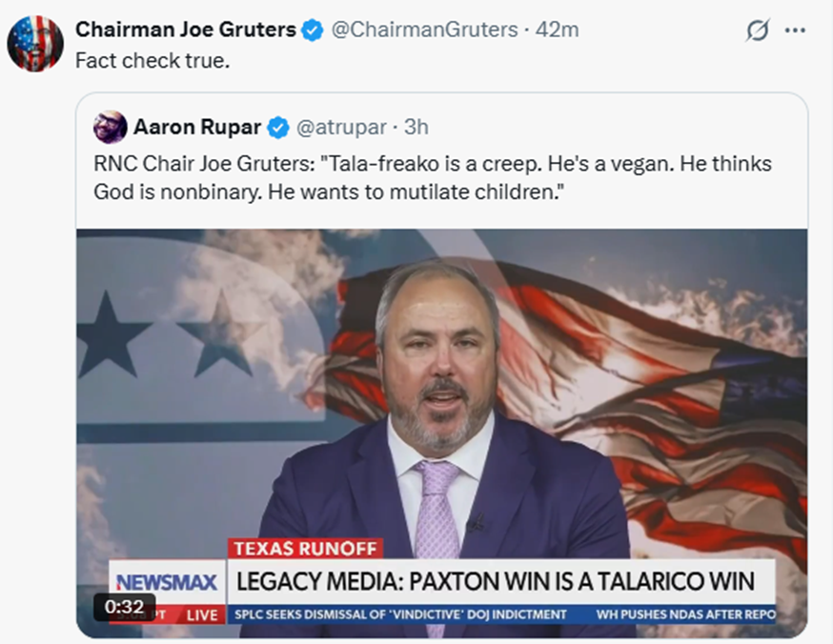Open the three-dot more options menu
Viewport: 833px width, 644px height.
[x=795, y=30]
